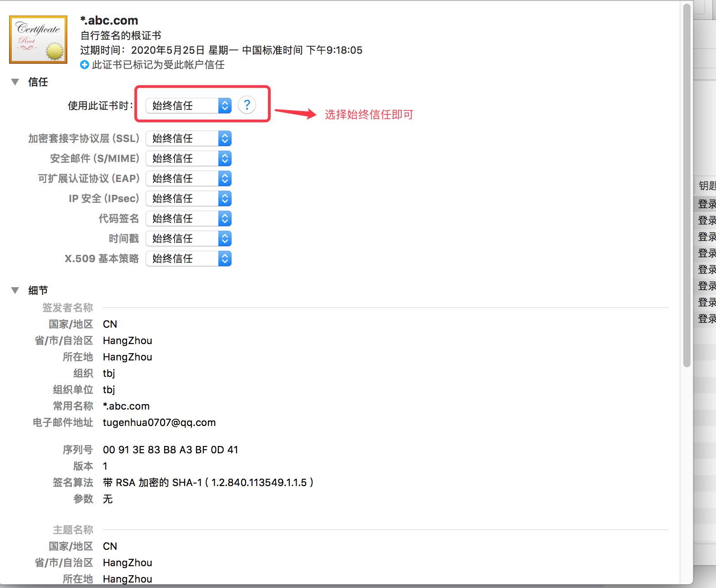
Task: Open the 代码签名 trust dropdown
Action: coord(188,218)
